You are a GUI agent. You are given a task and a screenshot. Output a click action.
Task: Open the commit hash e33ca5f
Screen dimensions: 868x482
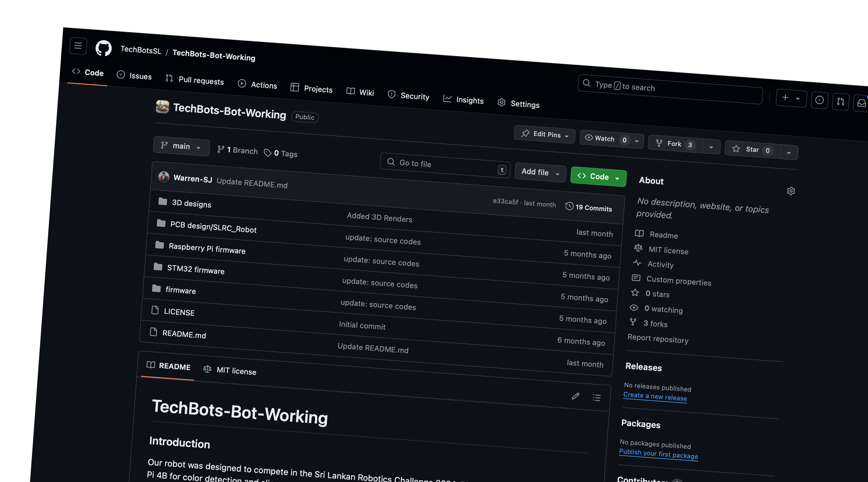506,201
